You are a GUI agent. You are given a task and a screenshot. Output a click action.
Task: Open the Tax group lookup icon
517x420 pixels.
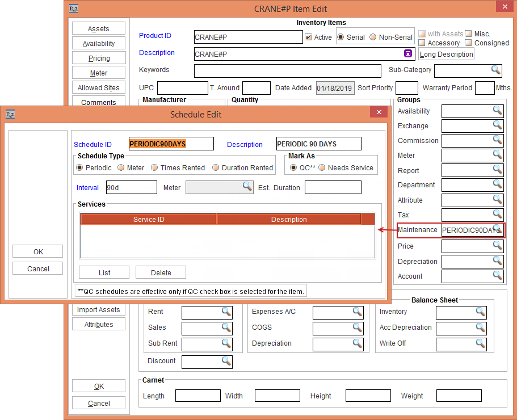(x=497, y=214)
